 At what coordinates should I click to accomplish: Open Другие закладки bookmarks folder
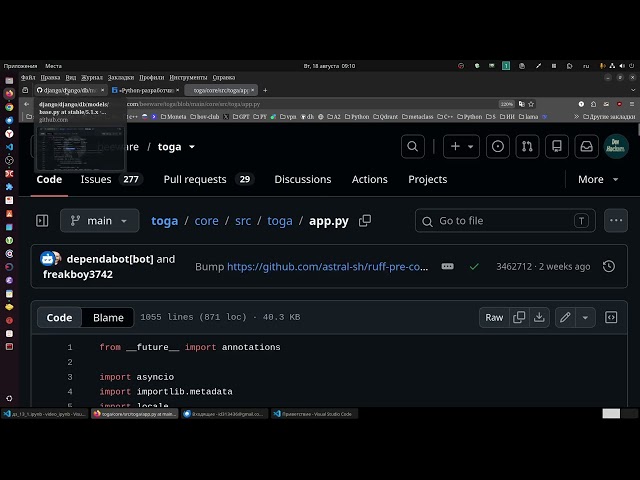[609, 117]
